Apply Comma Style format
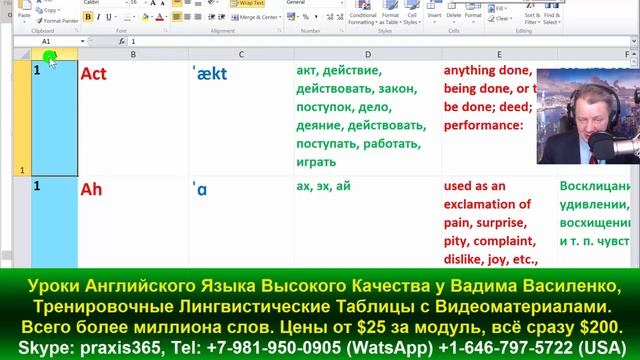The height and width of the screenshot is (360, 640). point(316,17)
